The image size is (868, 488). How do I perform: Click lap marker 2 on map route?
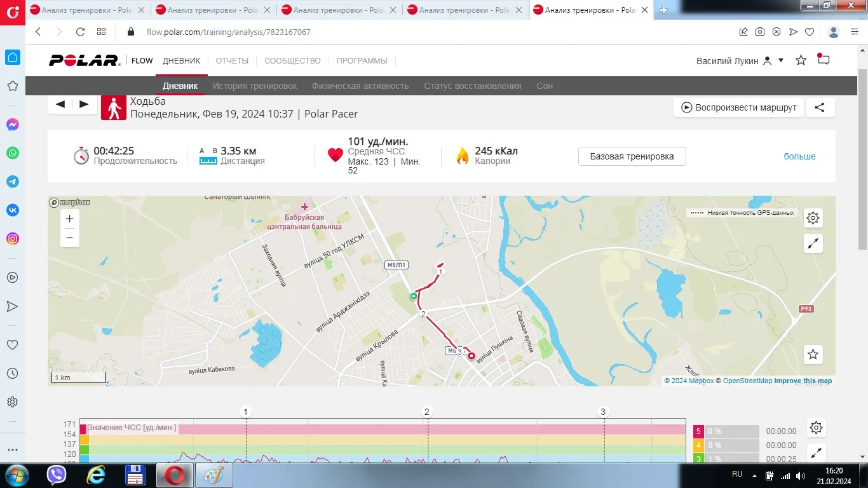pos(423,314)
